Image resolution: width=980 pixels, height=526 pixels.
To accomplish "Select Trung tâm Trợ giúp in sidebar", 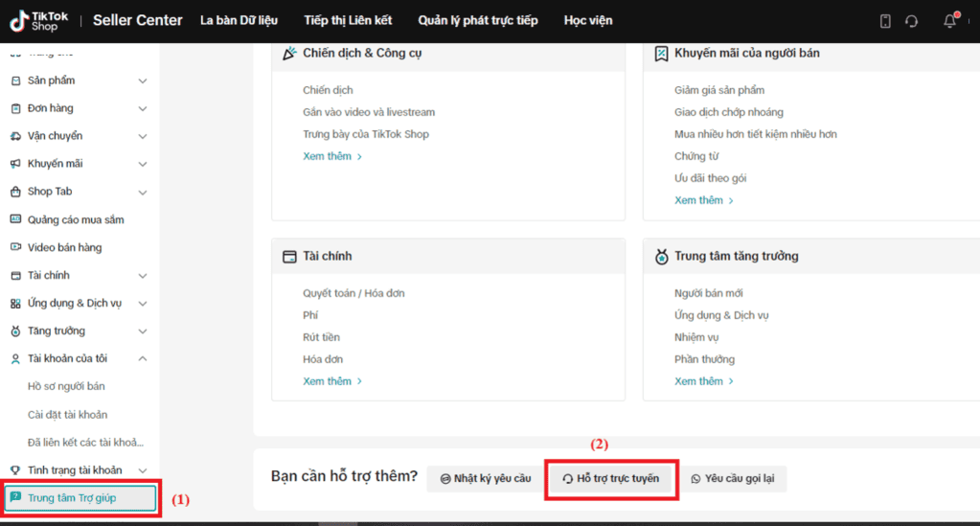I will (x=80, y=498).
